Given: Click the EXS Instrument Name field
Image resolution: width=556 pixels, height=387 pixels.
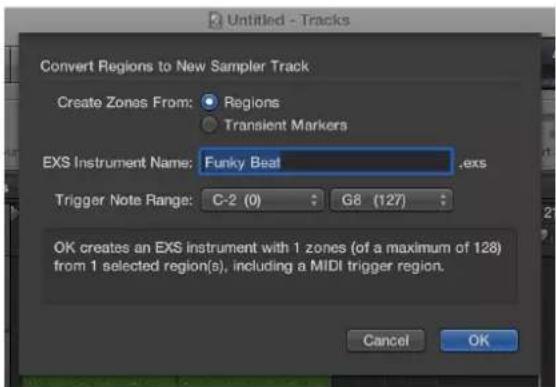Looking at the screenshot, I should pos(326,162).
